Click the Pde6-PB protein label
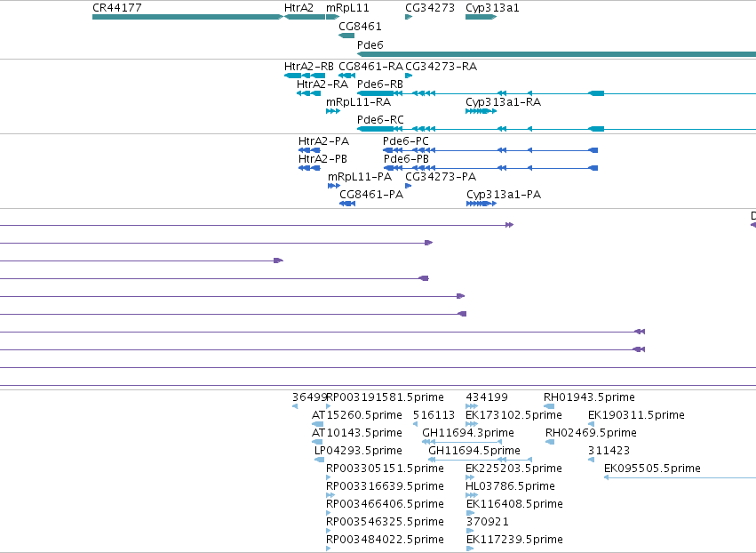This screenshot has width=756, height=553. tap(406, 159)
